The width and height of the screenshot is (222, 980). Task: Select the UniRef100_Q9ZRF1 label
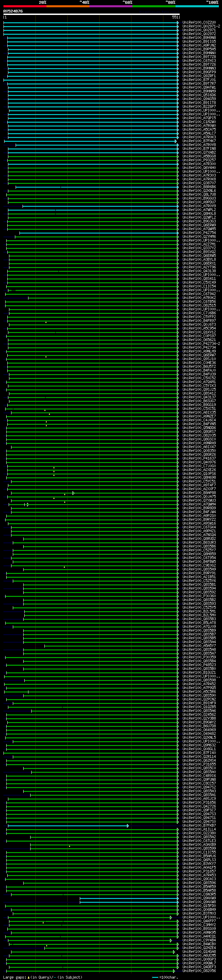(199, 76)
